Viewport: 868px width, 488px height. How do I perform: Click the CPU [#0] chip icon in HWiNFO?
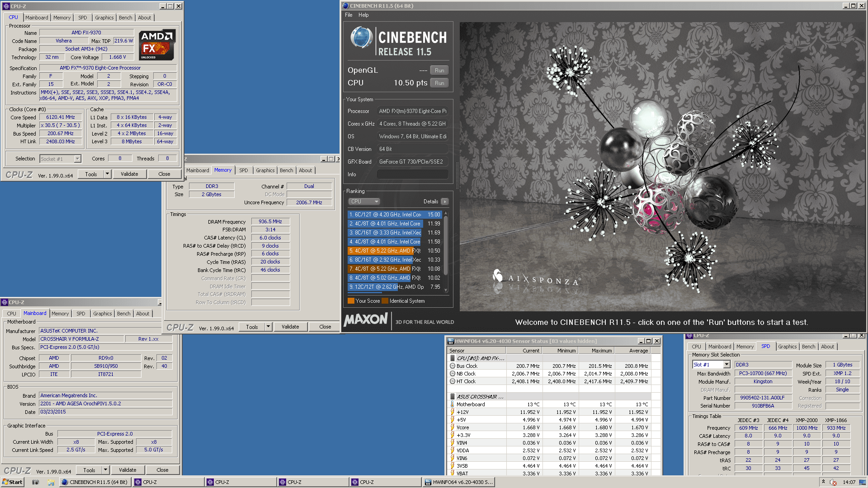[x=453, y=358]
